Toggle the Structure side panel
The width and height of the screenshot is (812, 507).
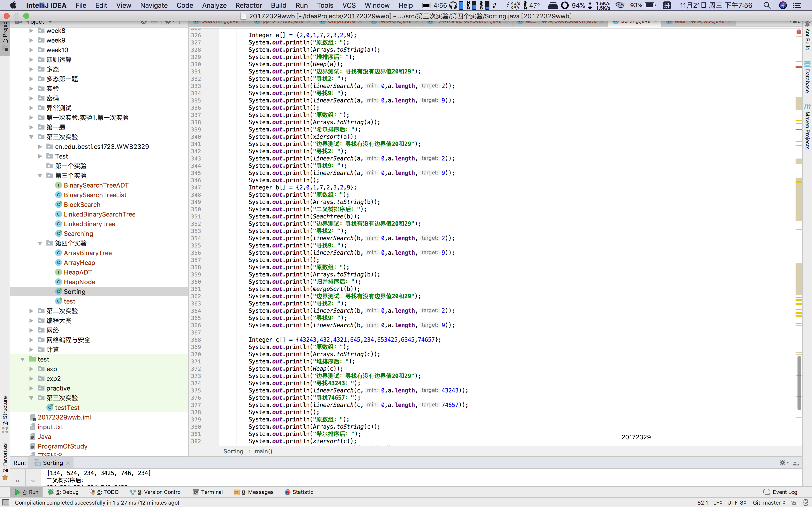[5, 414]
